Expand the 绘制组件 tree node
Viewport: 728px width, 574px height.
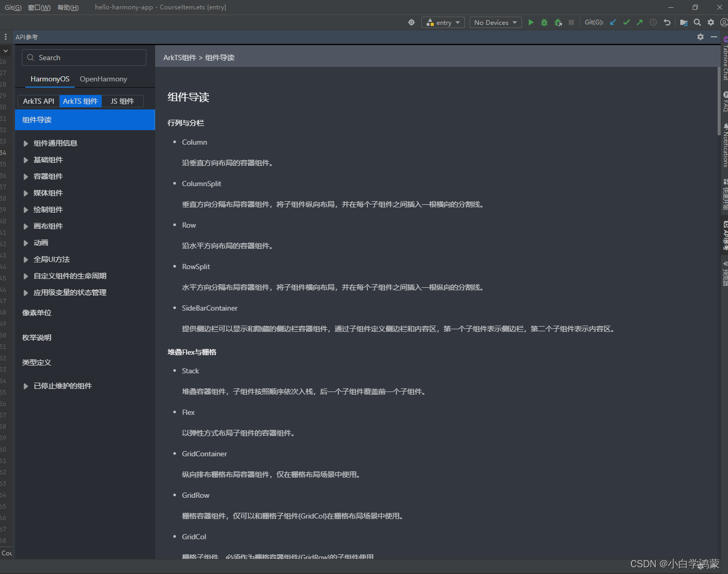(26, 210)
